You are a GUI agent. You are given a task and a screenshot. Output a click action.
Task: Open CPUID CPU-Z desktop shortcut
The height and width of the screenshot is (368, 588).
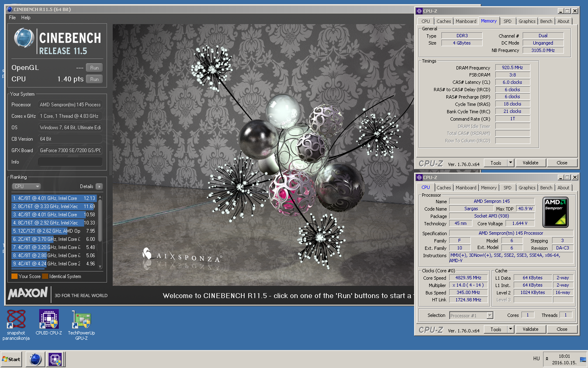(49, 323)
